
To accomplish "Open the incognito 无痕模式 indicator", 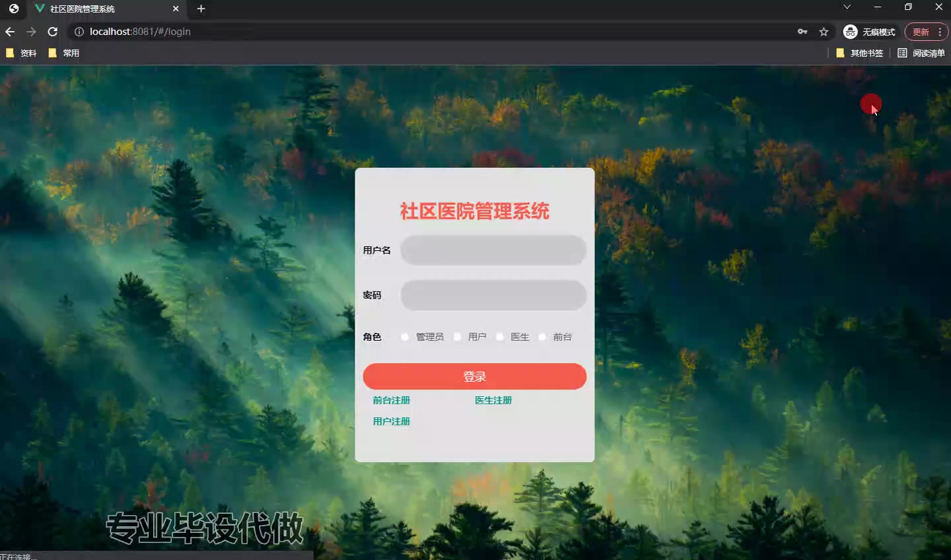I will click(870, 32).
